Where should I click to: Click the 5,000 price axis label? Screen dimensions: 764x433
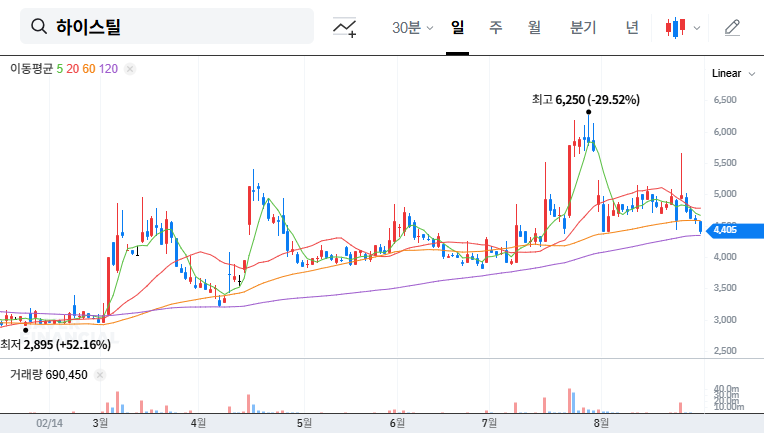pyautogui.click(x=725, y=194)
